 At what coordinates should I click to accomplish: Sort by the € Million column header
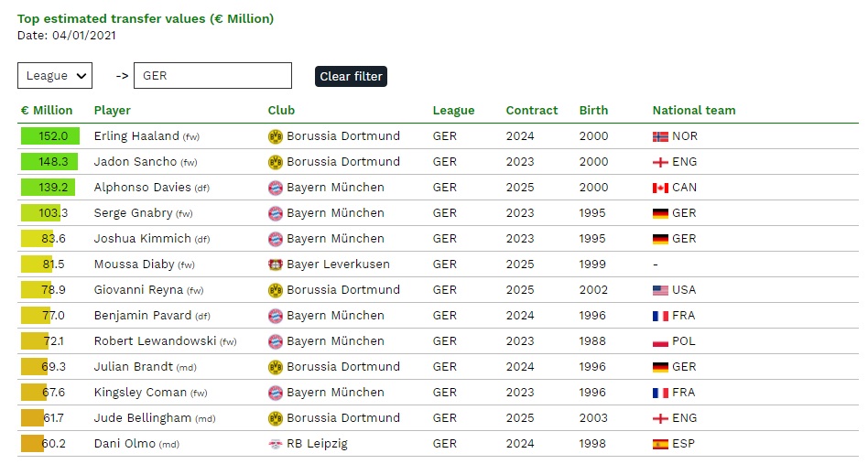point(47,110)
